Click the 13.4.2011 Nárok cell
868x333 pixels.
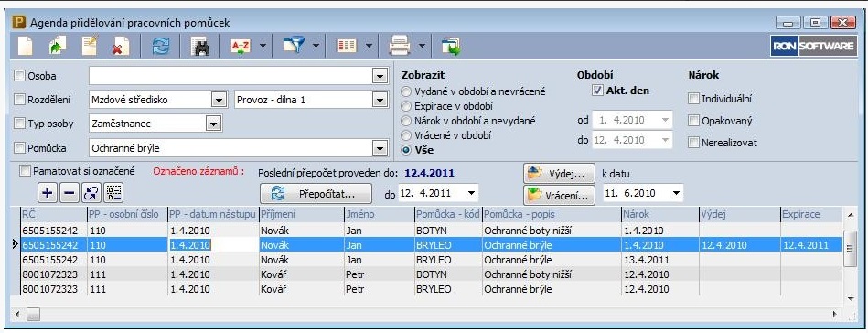(x=659, y=259)
